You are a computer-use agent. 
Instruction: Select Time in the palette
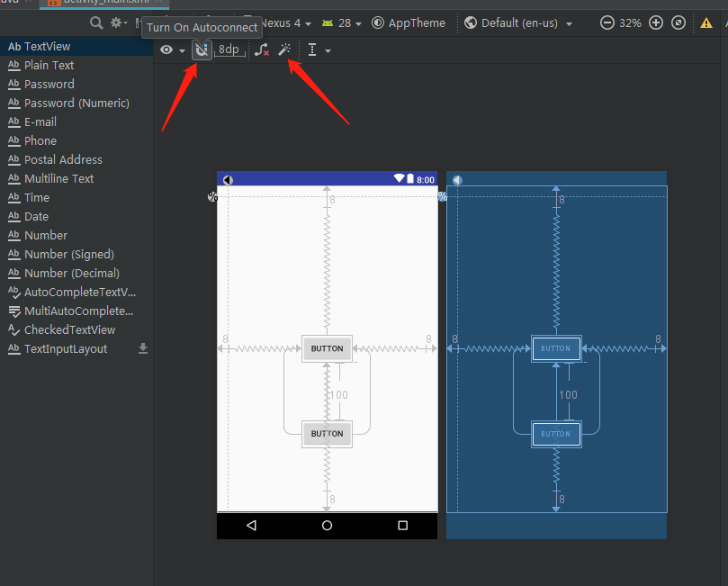coord(76,197)
